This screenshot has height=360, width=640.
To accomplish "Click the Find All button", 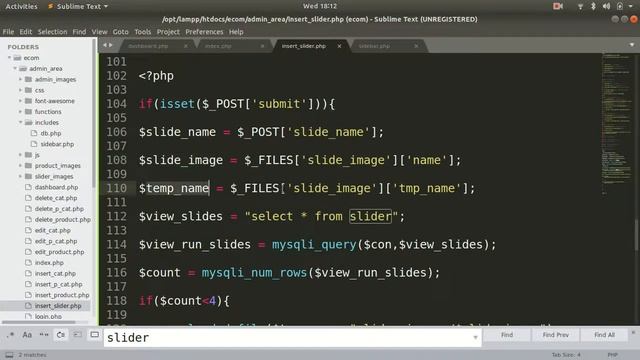I will coord(604,335).
